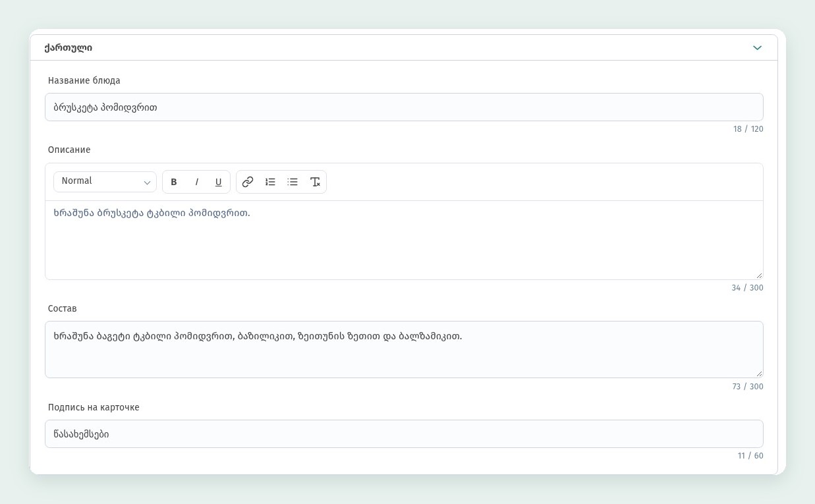This screenshot has width=815, height=504.
Task: Grab the resize handle of description editor
Action: [x=759, y=275]
